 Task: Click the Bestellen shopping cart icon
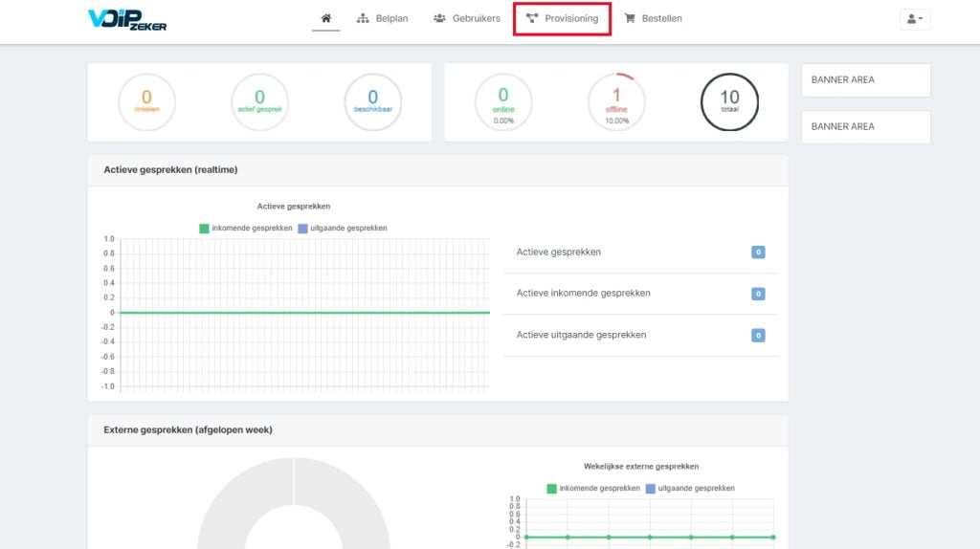pyautogui.click(x=630, y=18)
